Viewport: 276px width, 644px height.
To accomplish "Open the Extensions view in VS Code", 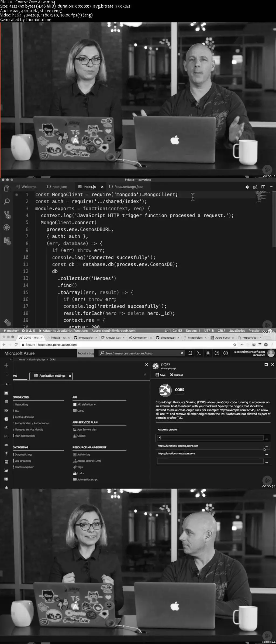I will pos(7,240).
